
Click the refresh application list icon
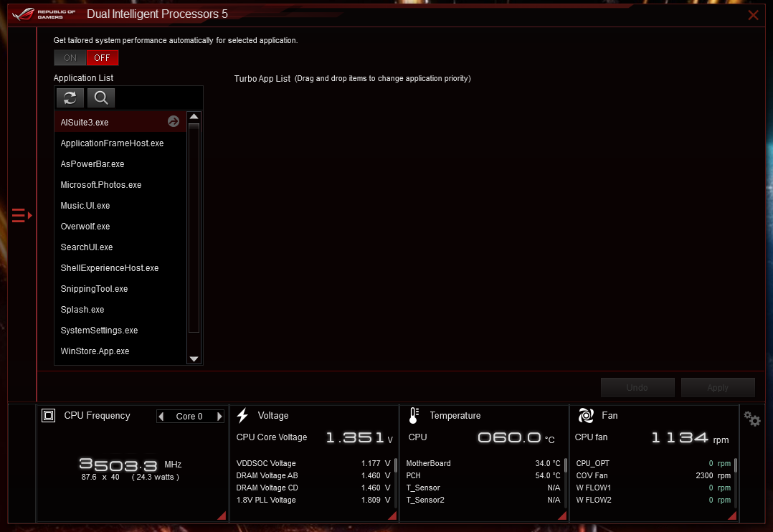point(70,98)
